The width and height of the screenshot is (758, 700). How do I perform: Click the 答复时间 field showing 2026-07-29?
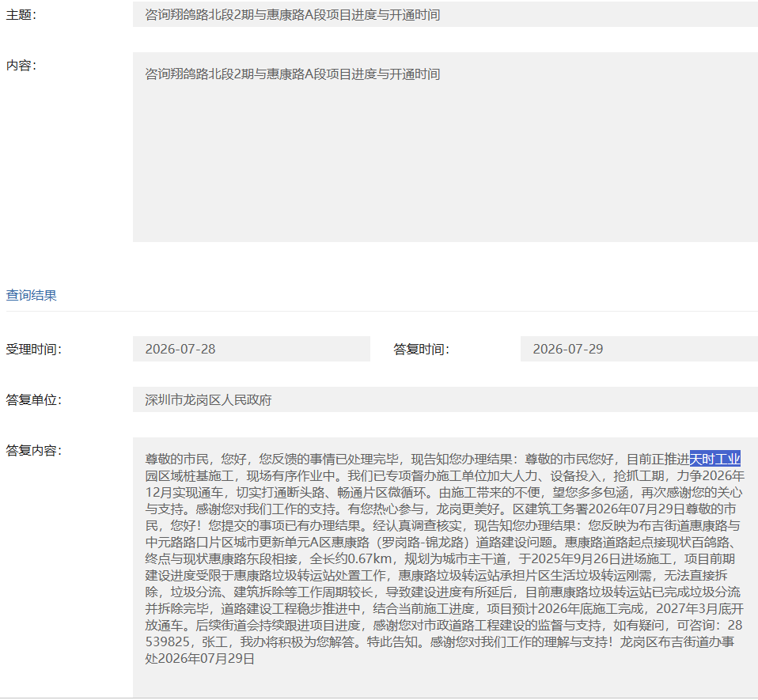click(x=639, y=349)
